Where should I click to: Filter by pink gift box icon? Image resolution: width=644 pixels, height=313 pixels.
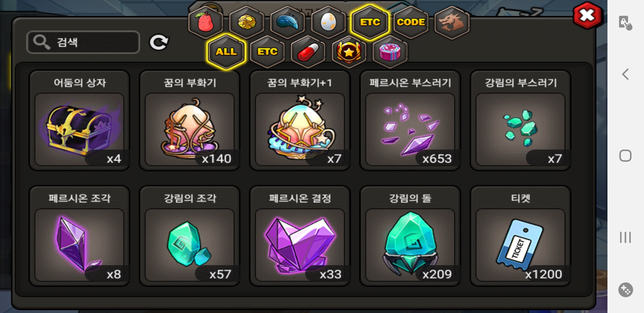[390, 52]
